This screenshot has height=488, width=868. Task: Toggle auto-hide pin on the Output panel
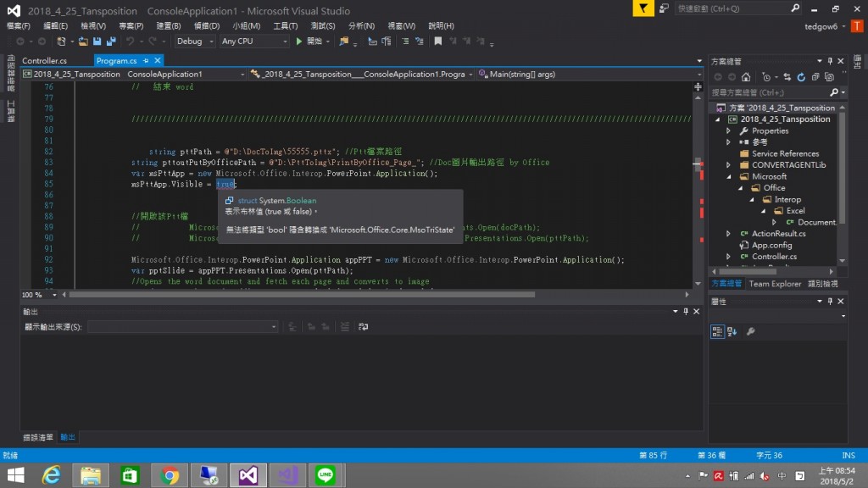tap(686, 312)
